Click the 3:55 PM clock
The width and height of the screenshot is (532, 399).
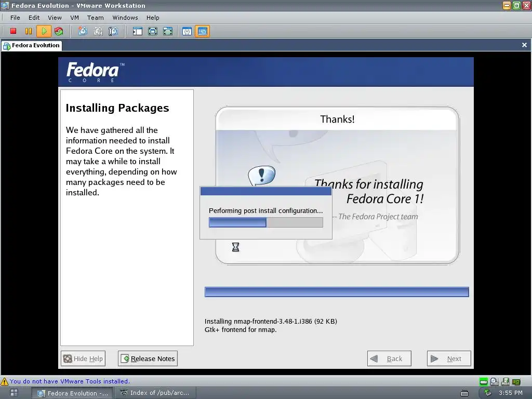click(x=510, y=393)
